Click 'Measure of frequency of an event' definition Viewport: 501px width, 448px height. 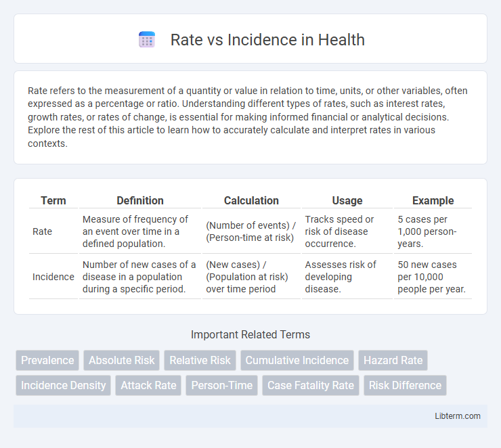coord(140,231)
